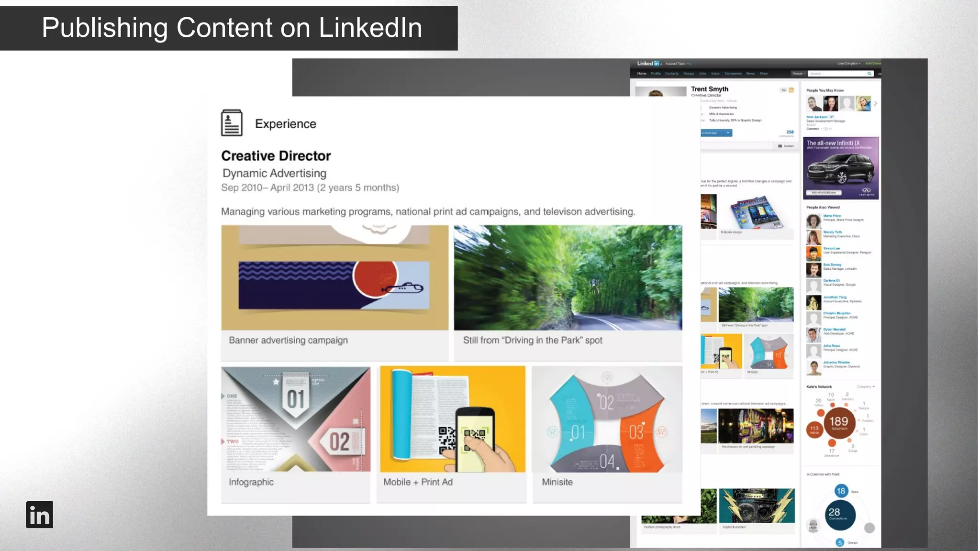This screenshot has height=551, width=980.
Task: Open the Jobs menu item
Action: pyautogui.click(x=702, y=74)
